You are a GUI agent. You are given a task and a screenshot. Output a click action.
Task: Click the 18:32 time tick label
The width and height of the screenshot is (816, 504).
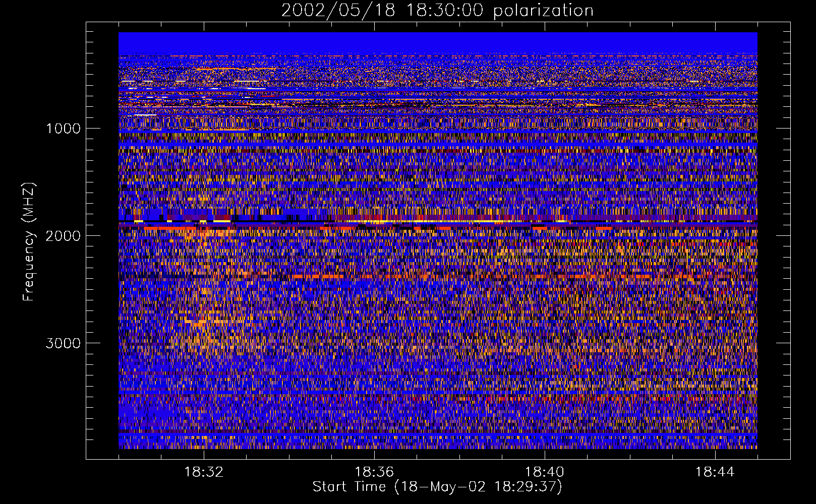click(x=204, y=472)
